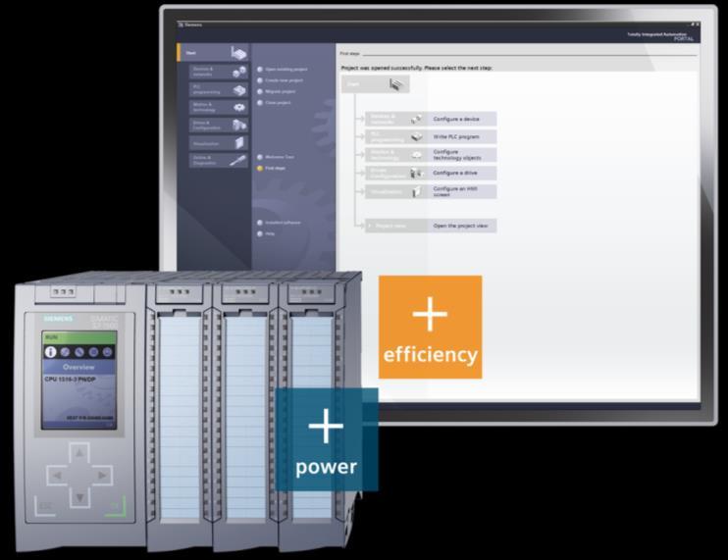This screenshot has height=560, width=728.
Task: Click the grey Start box in First steps
Action: coord(376,84)
